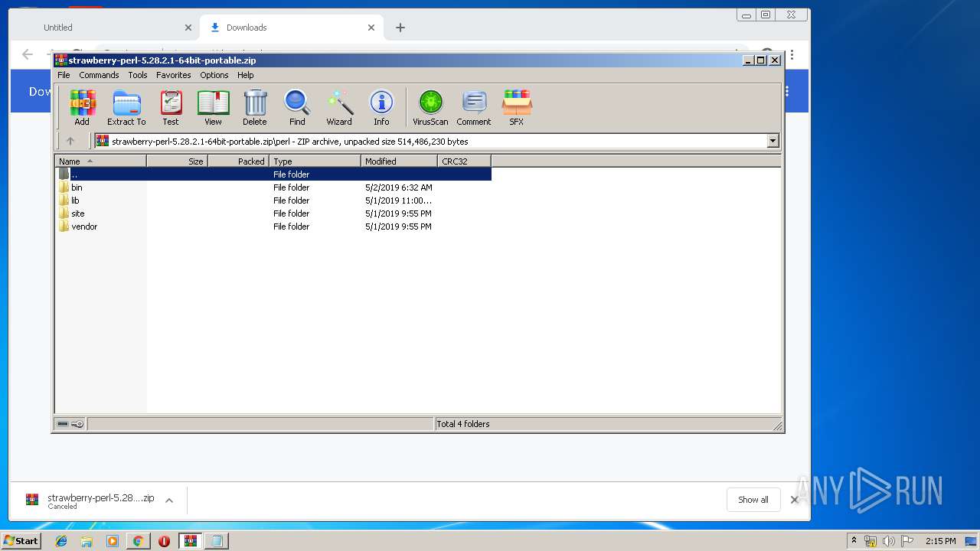Switch to the Untitled Chrome tab
The height and width of the screenshot is (551, 980).
coord(104,28)
